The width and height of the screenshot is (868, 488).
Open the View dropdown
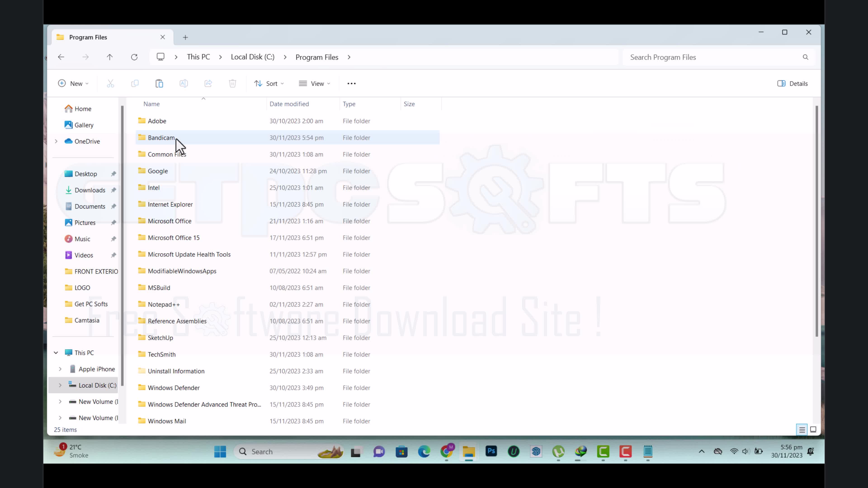(315, 84)
